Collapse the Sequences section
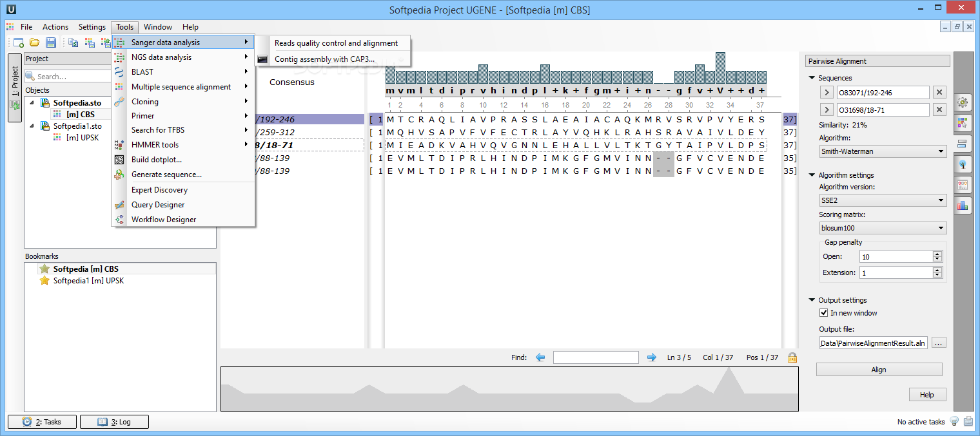Viewport: 980px width, 436px height. [812, 78]
